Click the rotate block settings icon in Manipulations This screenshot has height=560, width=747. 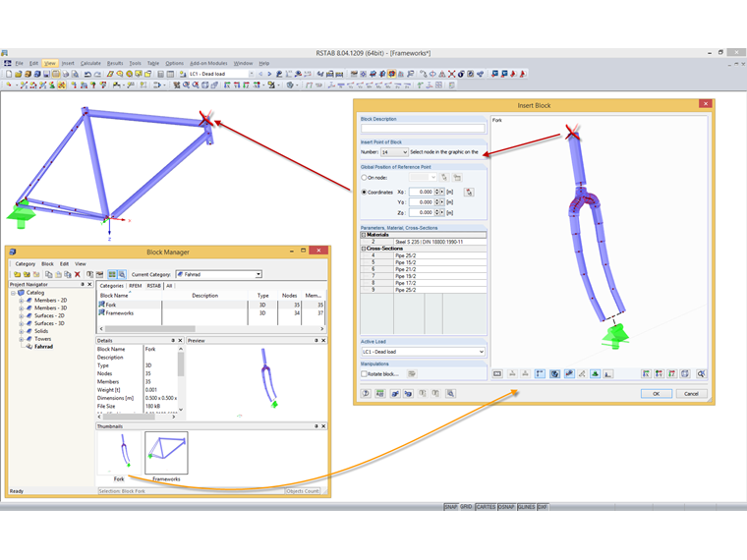point(412,373)
